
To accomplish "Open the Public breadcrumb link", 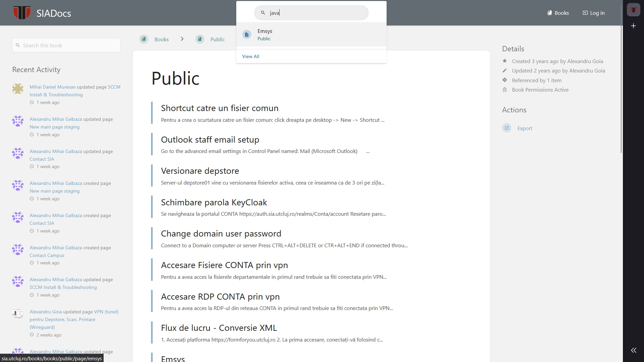I will click(217, 40).
